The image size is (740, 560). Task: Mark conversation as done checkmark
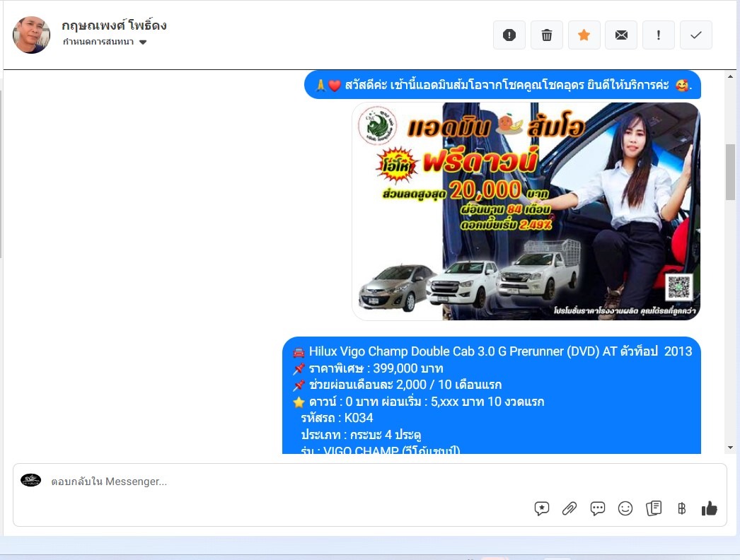click(695, 35)
